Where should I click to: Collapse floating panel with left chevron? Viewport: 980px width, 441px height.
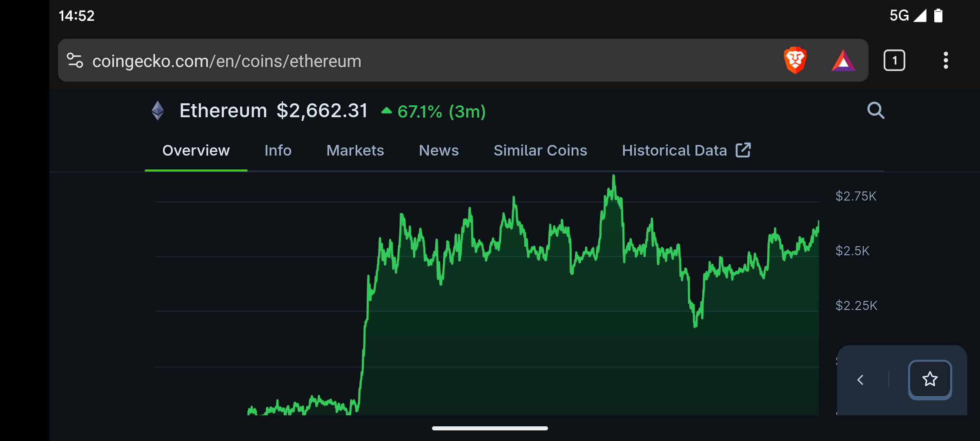[860, 380]
